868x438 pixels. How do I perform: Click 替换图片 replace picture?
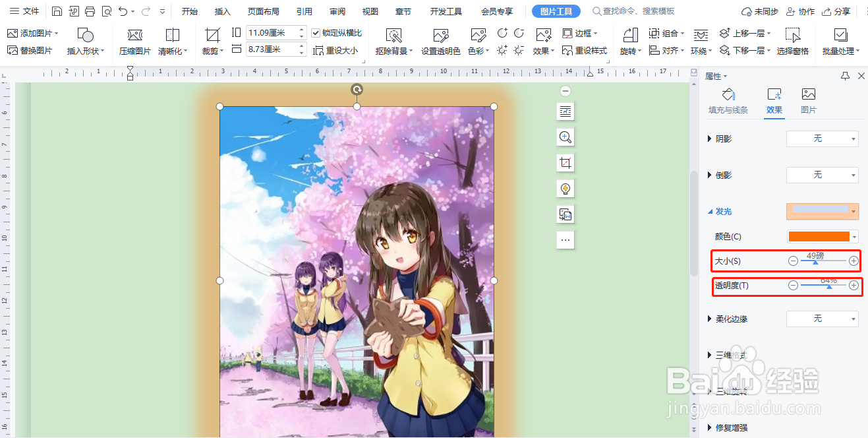pyautogui.click(x=30, y=50)
